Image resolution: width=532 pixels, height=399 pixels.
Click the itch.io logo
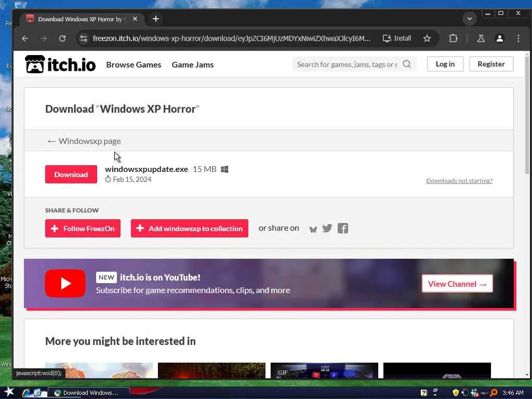point(60,64)
